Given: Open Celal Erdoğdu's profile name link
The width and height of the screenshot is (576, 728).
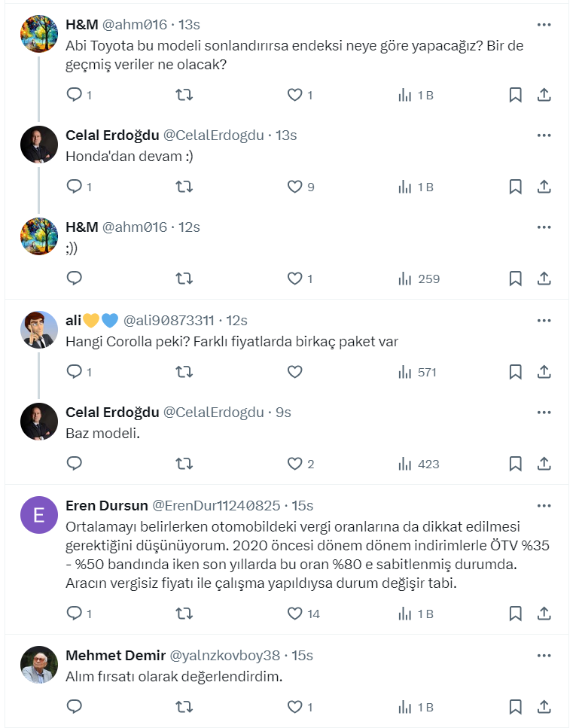Looking at the screenshot, I should tap(112, 136).
